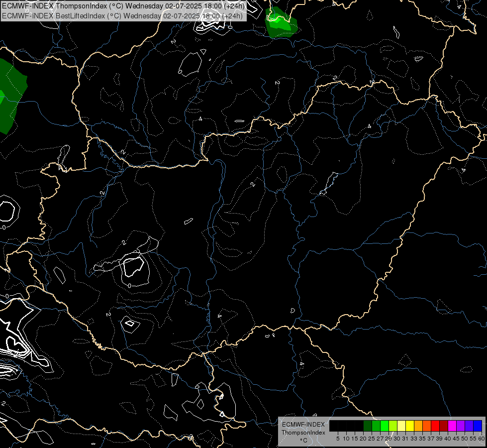Click the BestLiftedIndex title line at top
The image size is (487, 448).
click(x=122, y=16)
